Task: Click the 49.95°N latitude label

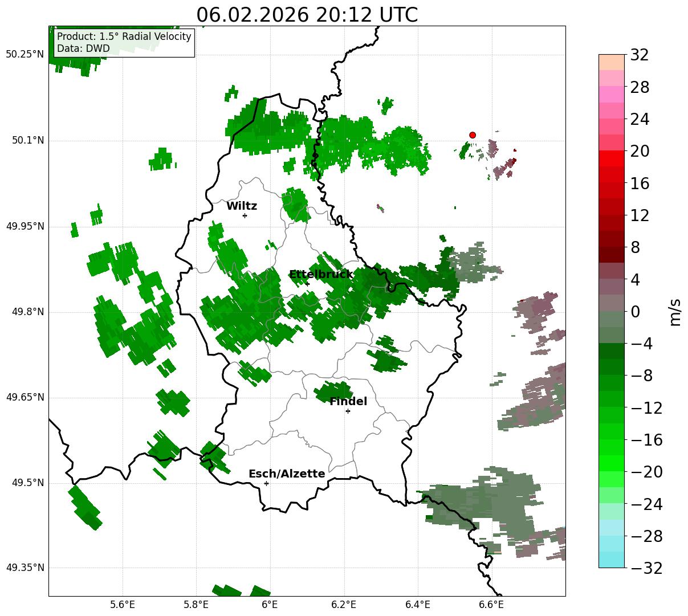Action: [25, 226]
